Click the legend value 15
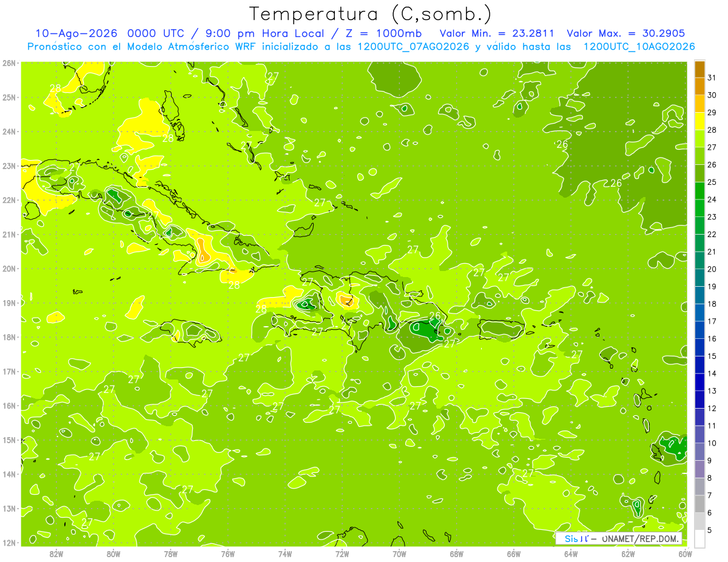The width and height of the screenshot is (728, 562). tap(712, 356)
